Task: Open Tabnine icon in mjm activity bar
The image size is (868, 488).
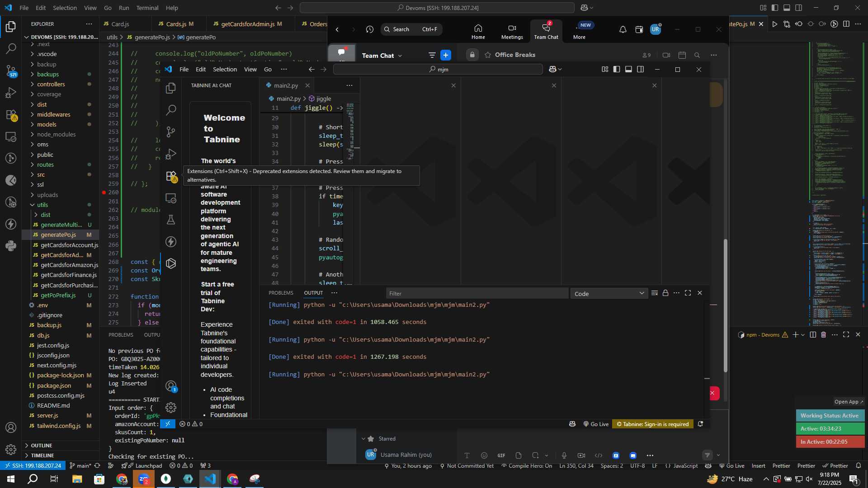Action: coord(171,263)
